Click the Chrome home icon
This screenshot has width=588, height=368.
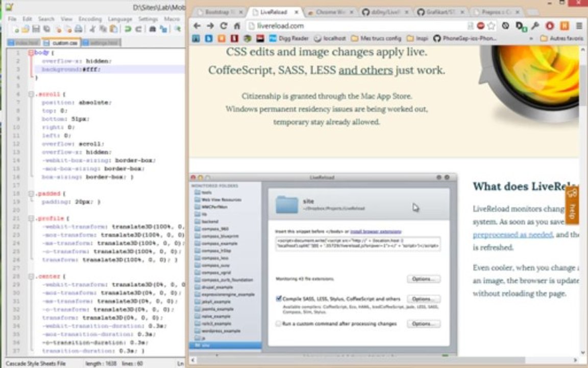(x=237, y=26)
